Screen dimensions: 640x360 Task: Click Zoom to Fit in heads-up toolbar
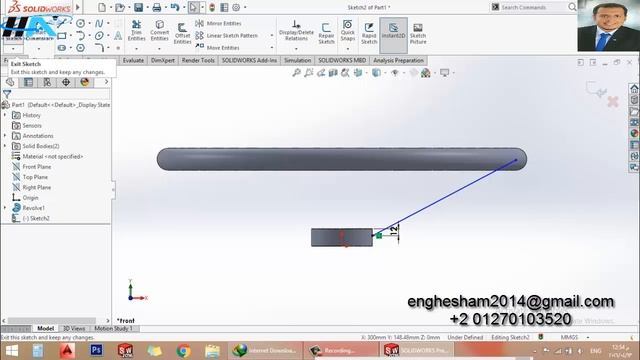tap(296, 73)
